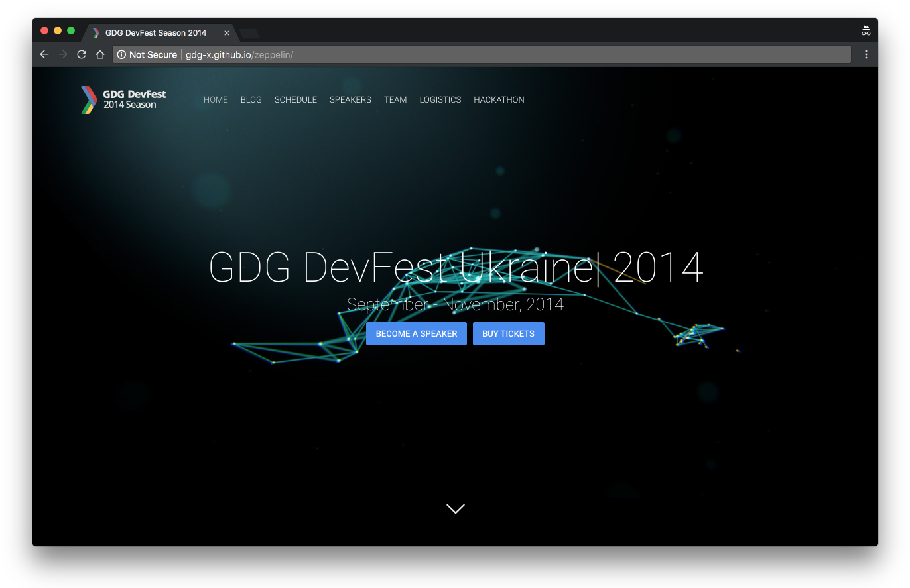The image size is (910, 588).
Task: Click the incognito mode icon
Action: 866,31
